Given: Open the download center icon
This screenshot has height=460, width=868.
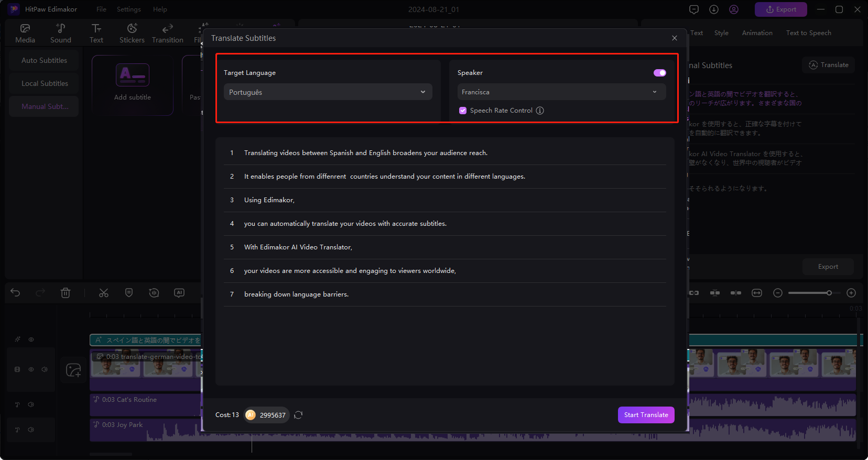Looking at the screenshot, I should [x=714, y=9].
